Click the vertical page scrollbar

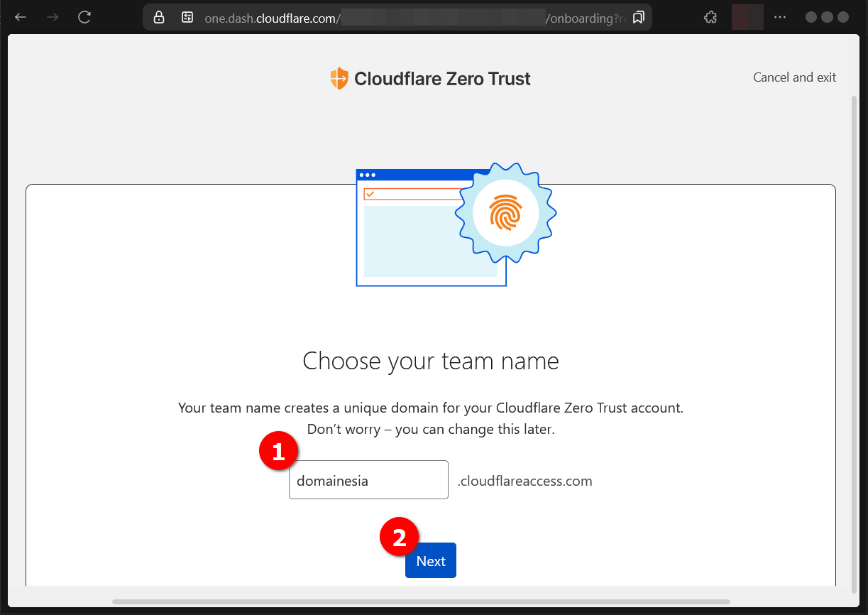[x=854, y=343]
